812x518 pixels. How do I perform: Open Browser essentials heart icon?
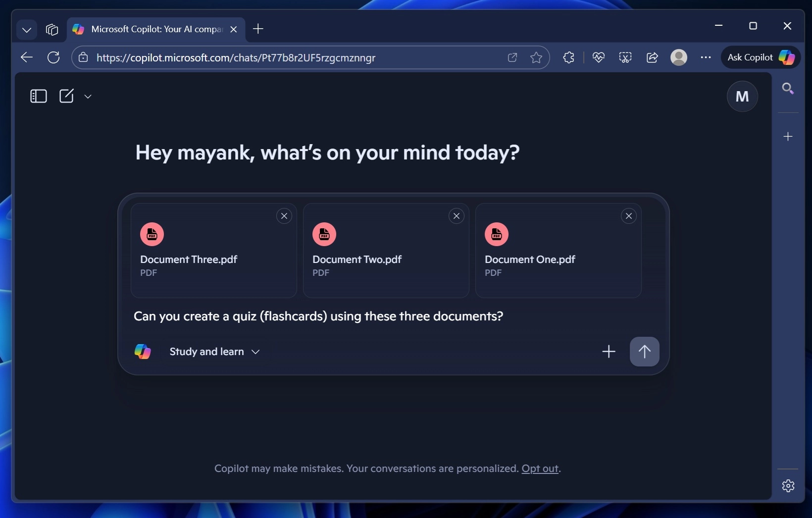(x=599, y=57)
